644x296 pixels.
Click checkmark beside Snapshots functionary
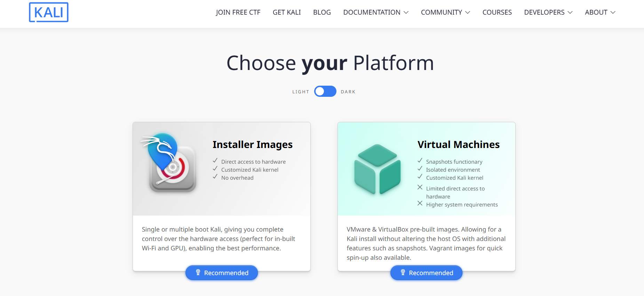coord(420,161)
